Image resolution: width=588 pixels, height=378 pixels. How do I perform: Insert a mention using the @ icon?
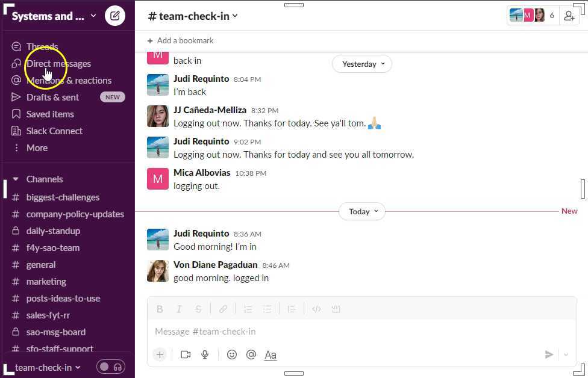tap(251, 355)
